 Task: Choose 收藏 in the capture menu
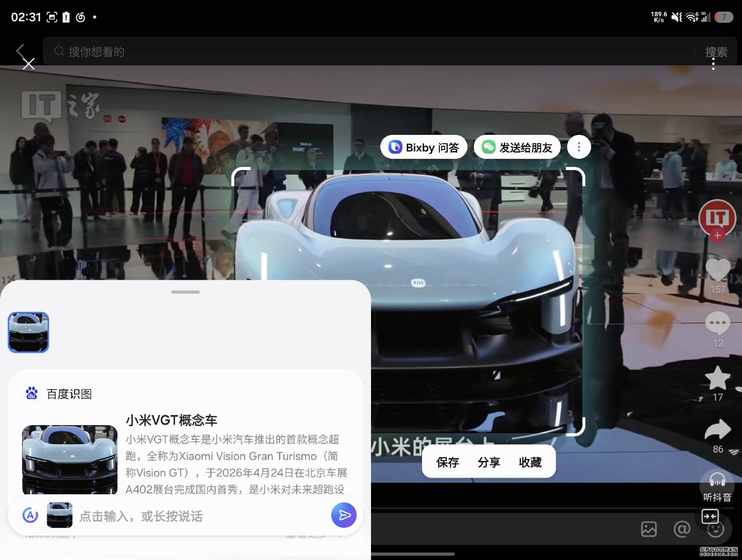(530, 462)
